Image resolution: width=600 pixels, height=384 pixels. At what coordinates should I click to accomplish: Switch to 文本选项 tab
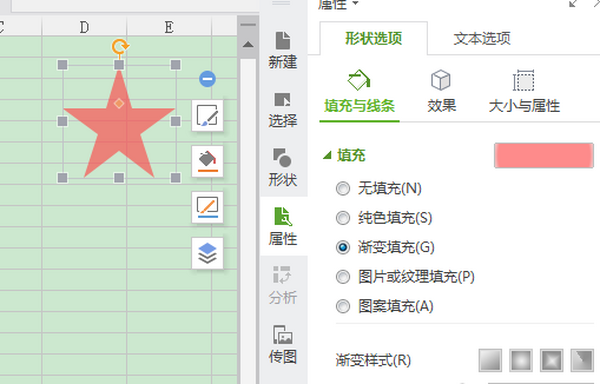(x=482, y=39)
